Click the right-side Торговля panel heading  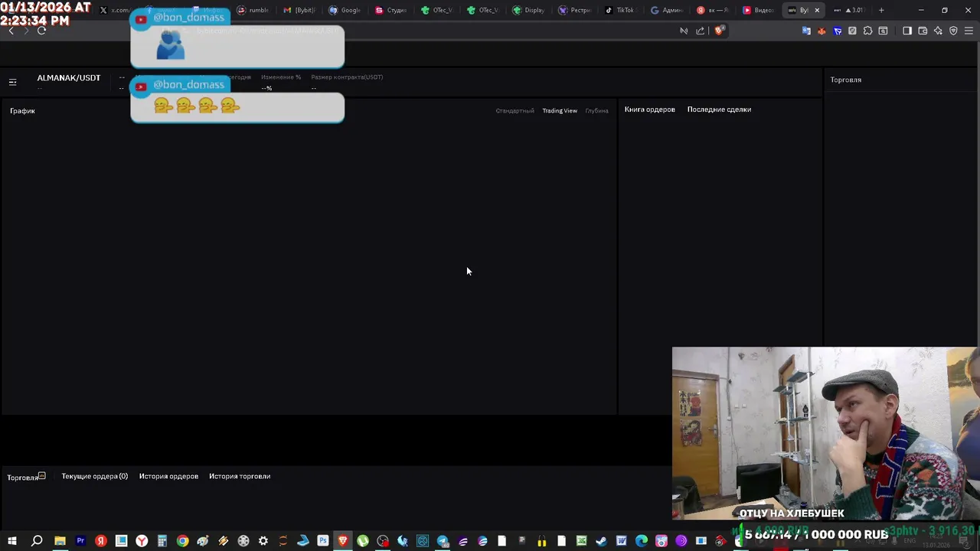pyautogui.click(x=846, y=80)
